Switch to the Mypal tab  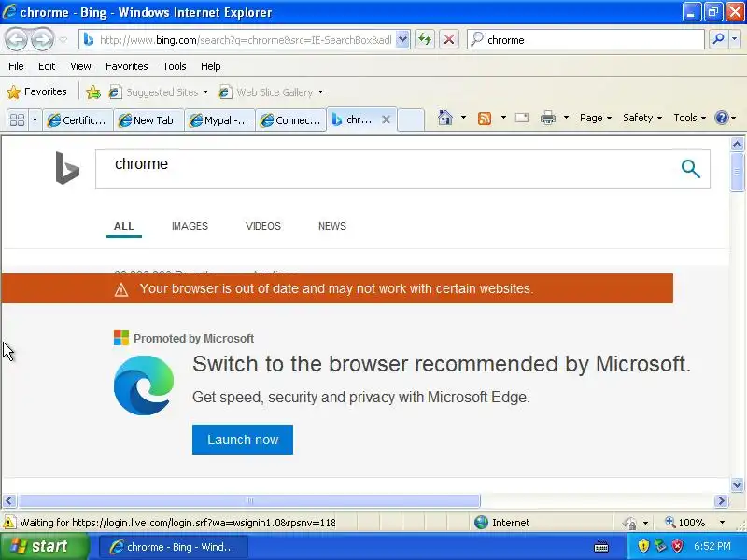[x=219, y=120]
